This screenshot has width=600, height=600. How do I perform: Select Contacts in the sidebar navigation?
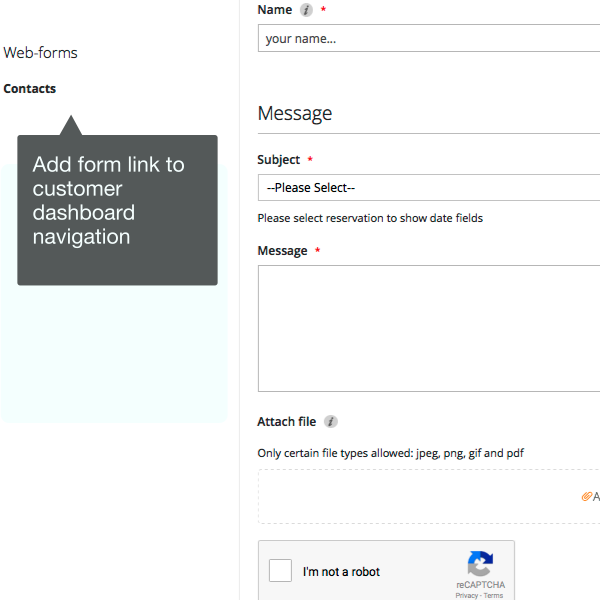pyautogui.click(x=29, y=88)
